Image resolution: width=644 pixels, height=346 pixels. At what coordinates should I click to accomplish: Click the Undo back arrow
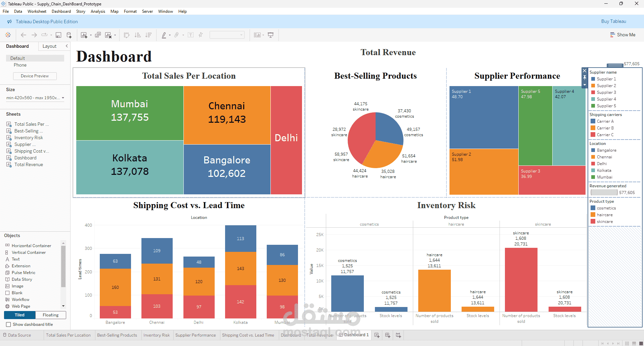(x=24, y=35)
